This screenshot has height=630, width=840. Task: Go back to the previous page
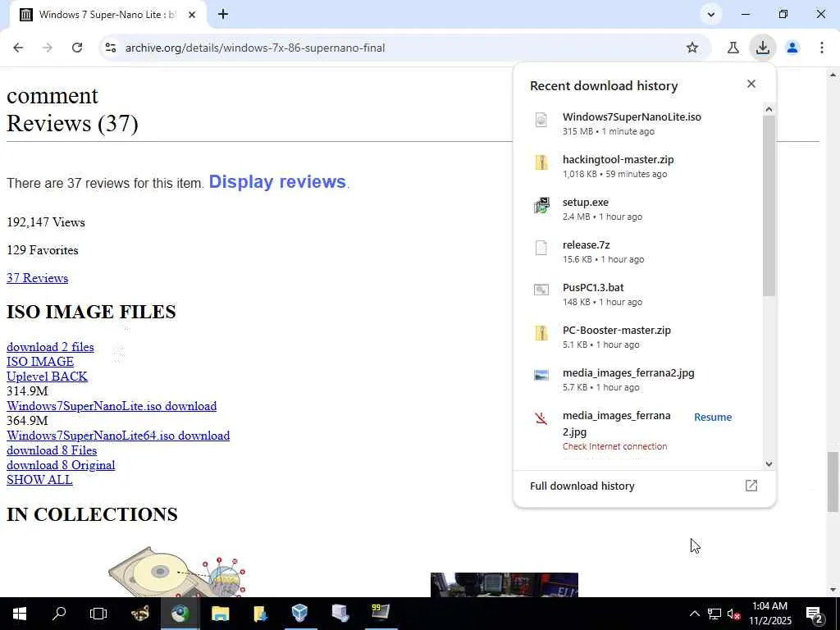point(18,48)
